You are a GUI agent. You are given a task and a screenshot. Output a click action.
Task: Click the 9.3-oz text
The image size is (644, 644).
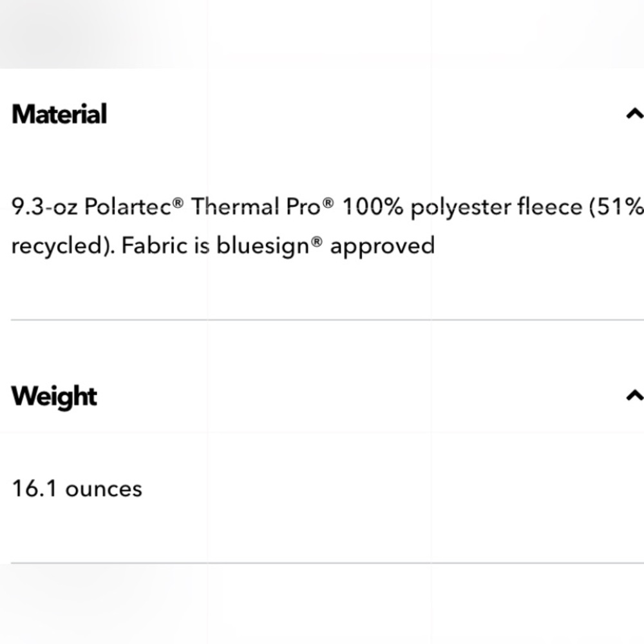(44, 206)
